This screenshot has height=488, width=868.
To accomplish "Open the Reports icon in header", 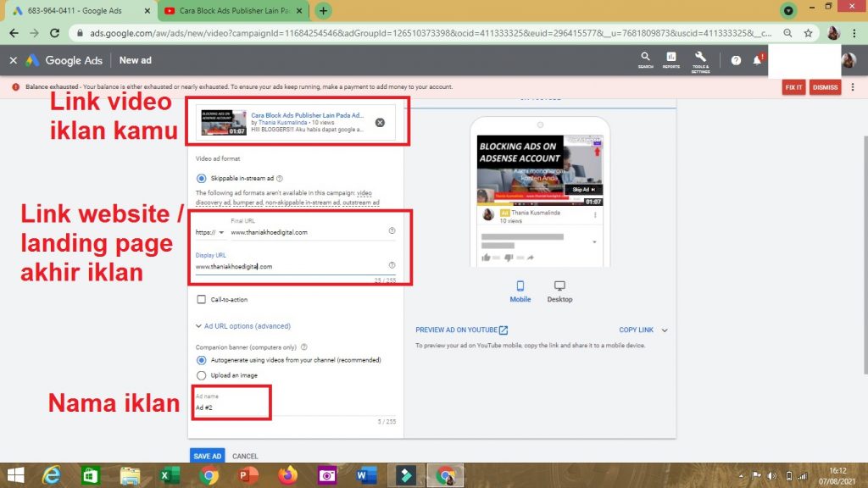I will click(670, 58).
